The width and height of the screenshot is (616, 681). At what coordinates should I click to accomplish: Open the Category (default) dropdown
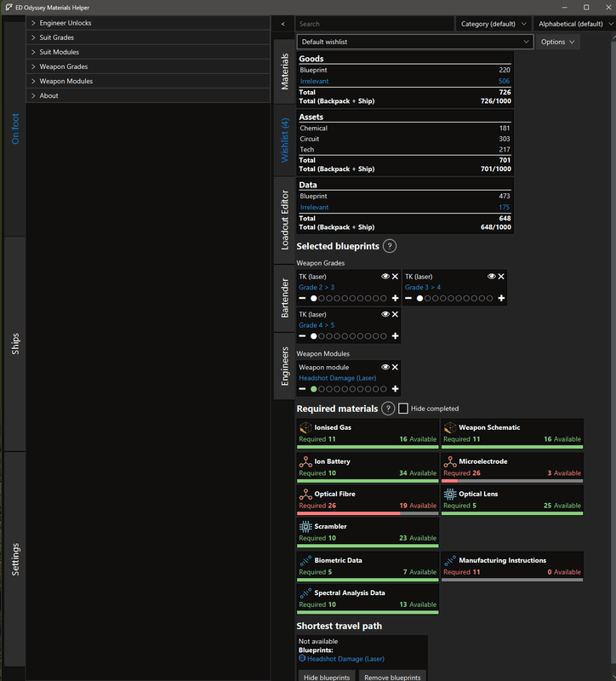click(x=493, y=24)
